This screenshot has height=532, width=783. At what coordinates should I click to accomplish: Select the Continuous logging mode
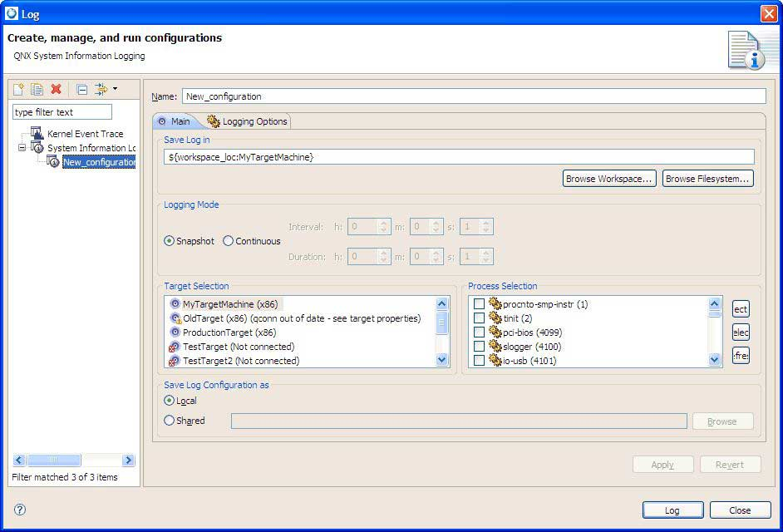click(229, 241)
